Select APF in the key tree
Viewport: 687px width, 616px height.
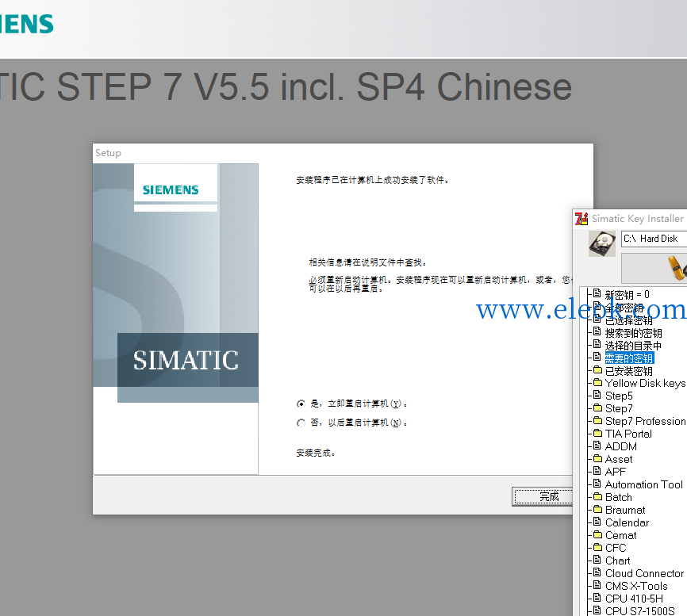click(615, 472)
